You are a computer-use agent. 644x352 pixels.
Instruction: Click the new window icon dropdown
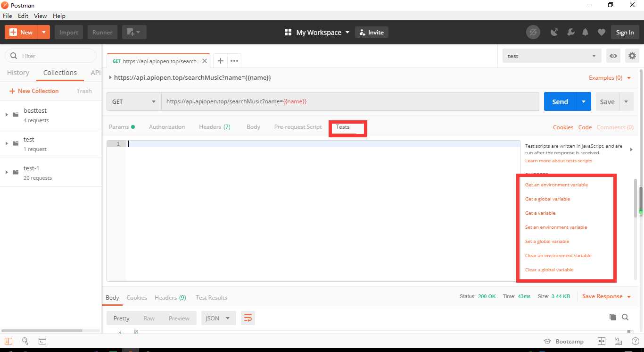(x=134, y=32)
